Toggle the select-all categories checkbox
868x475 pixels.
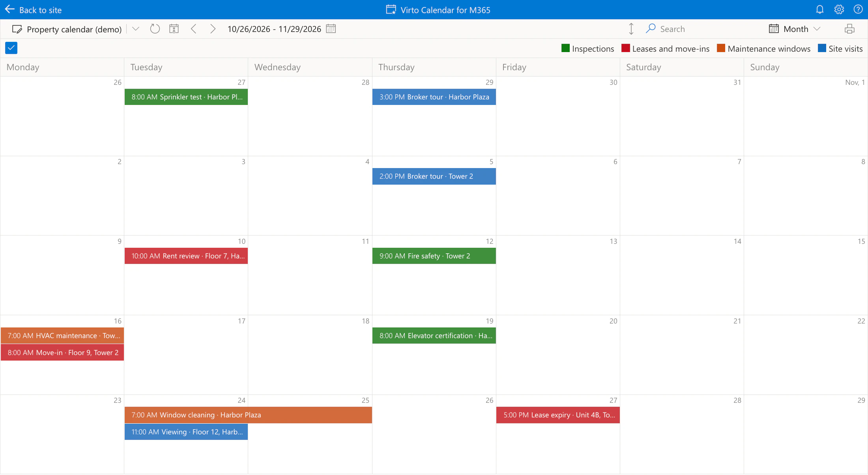click(11, 48)
